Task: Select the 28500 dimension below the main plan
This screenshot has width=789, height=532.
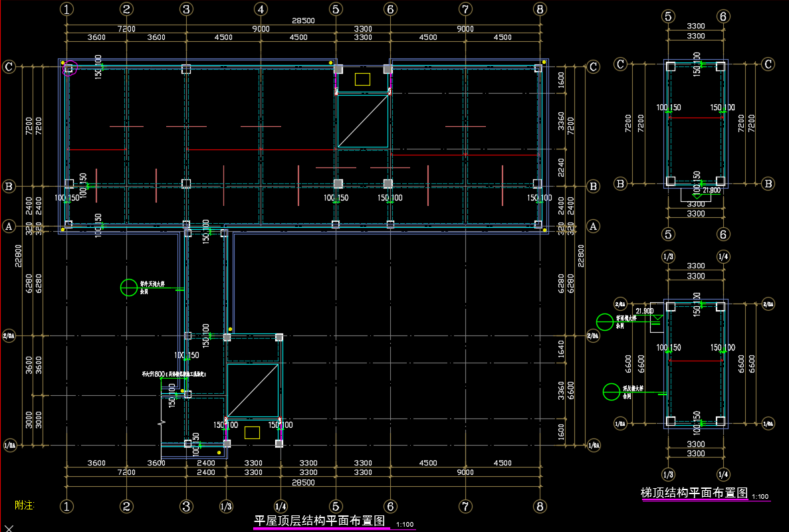Action: (303, 483)
